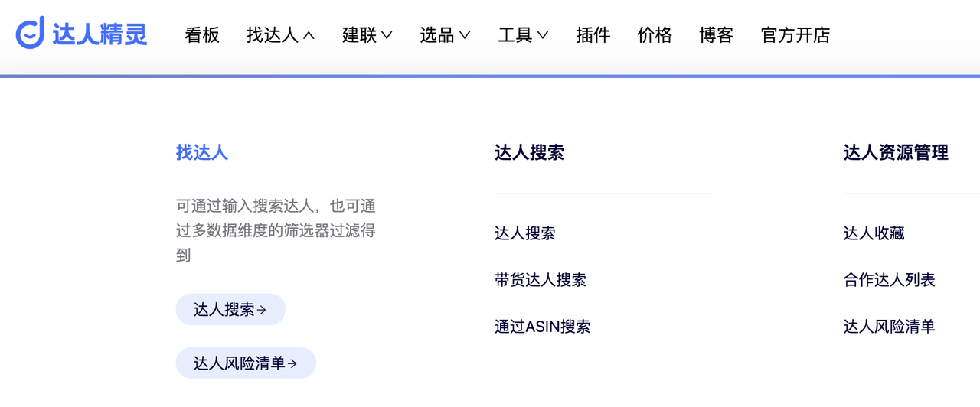Open the 达人收藏 link
Viewport: 980px width, 407px height.
(874, 233)
